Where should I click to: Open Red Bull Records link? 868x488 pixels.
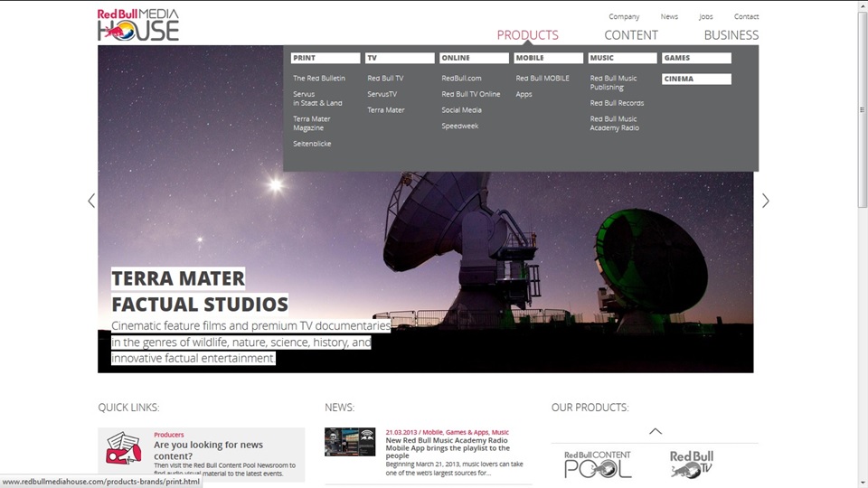(617, 103)
